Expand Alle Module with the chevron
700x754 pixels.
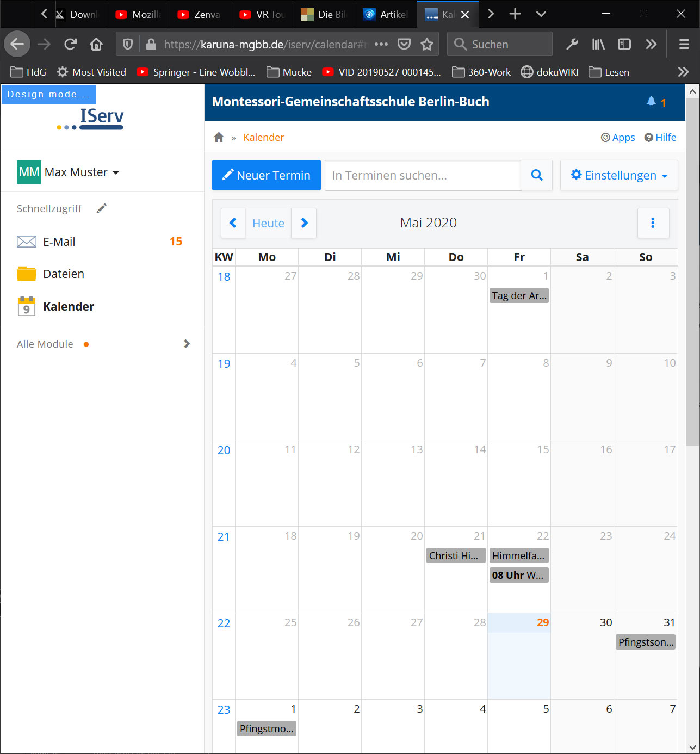(x=187, y=344)
